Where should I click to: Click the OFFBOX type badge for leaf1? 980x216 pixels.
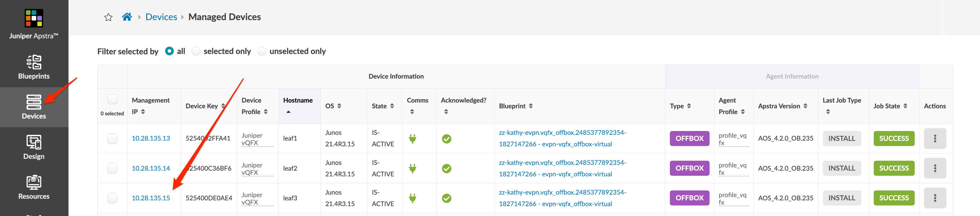[689, 139]
